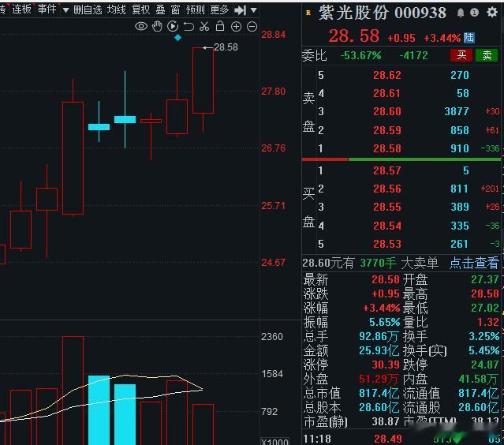Open dropdown arrow next to 事件

tap(66, 10)
